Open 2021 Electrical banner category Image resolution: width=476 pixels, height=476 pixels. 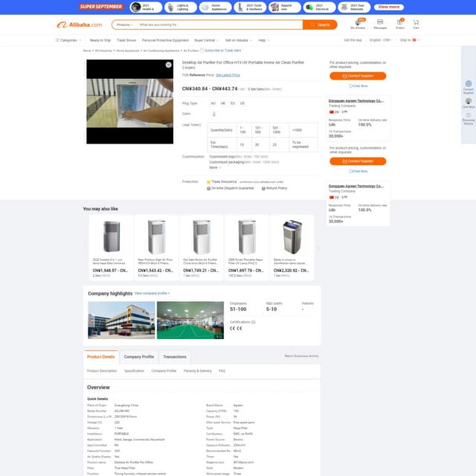coord(319,7)
